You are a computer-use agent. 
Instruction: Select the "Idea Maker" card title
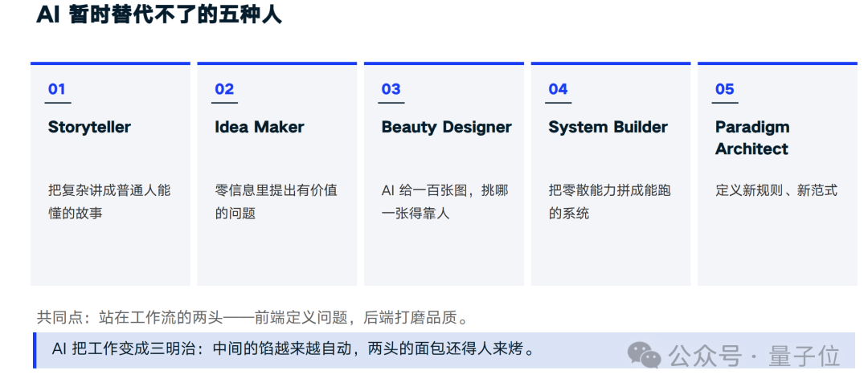[x=260, y=127]
